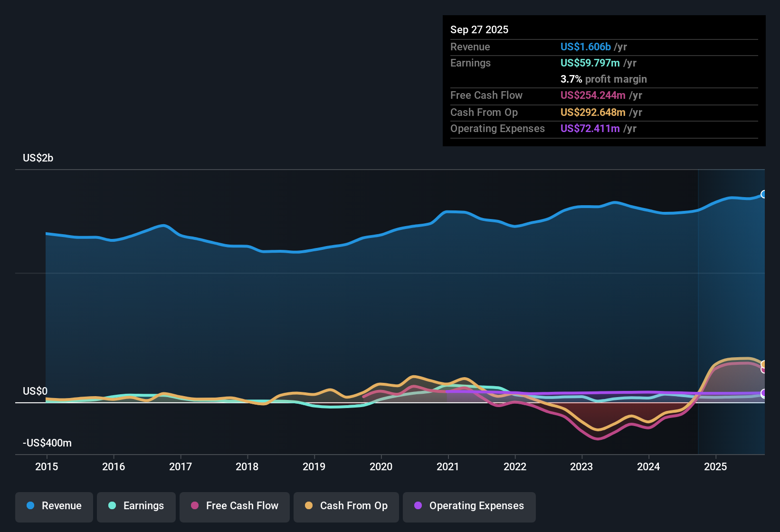
Task: Hide the Earnings series
Action: click(x=136, y=507)
